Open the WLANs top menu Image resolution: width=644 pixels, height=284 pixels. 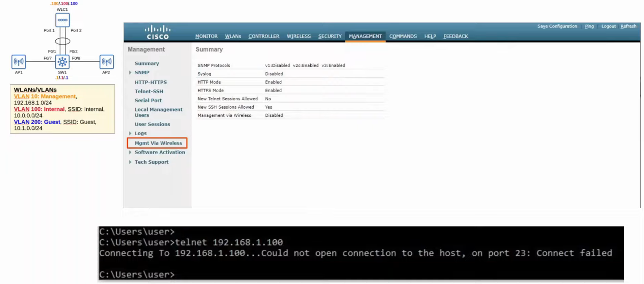[x=233, y=36]
